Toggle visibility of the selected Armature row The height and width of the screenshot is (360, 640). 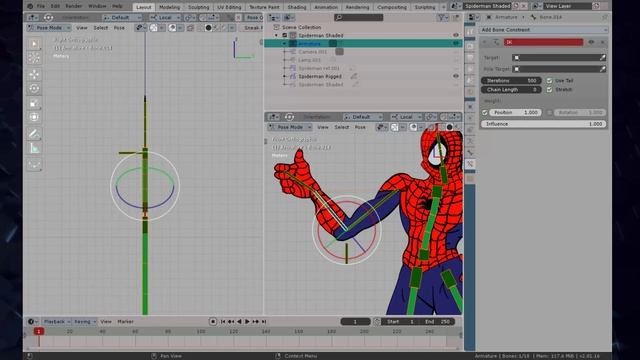click(x=456, y=43)
